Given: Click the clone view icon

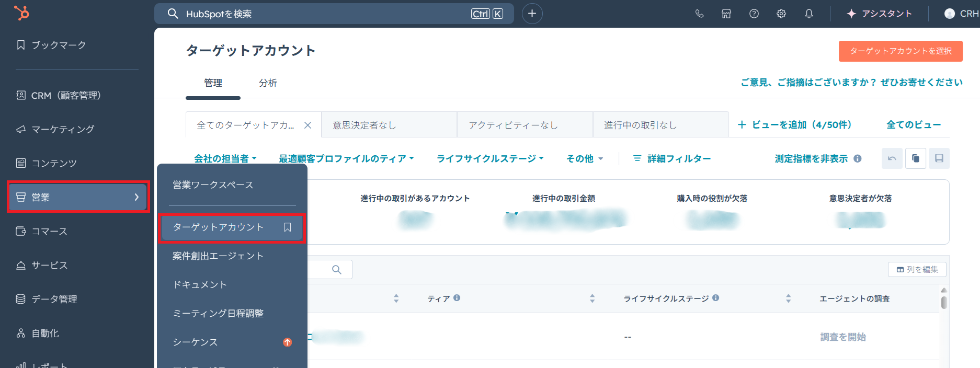Looking at the screenshot, I should [915, 158].
